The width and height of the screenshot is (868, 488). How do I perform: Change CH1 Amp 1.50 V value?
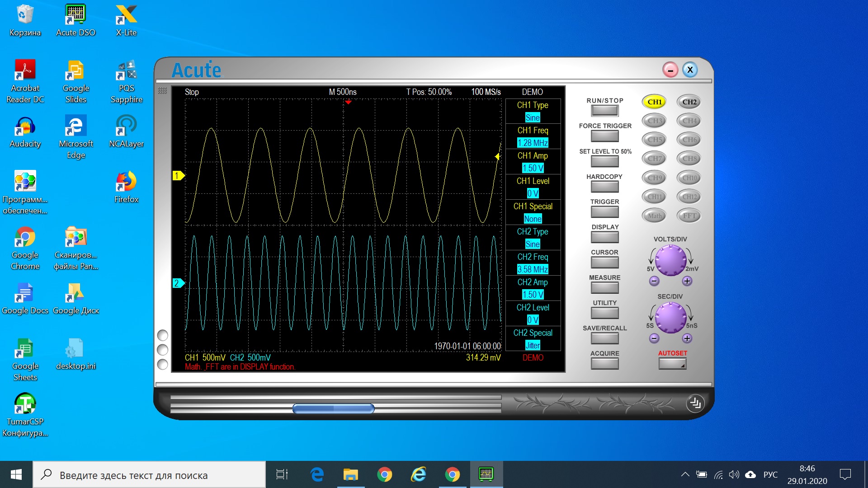tap(533, 168)
